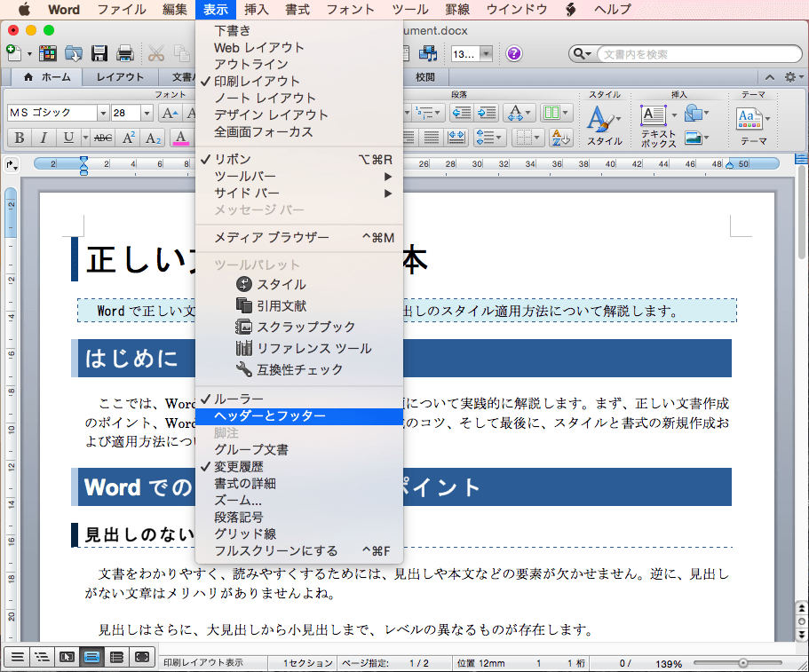The width and height of the screenshot is (809, 672).
Task: Increase paragraph indent
Action: (x=487, y=113)
